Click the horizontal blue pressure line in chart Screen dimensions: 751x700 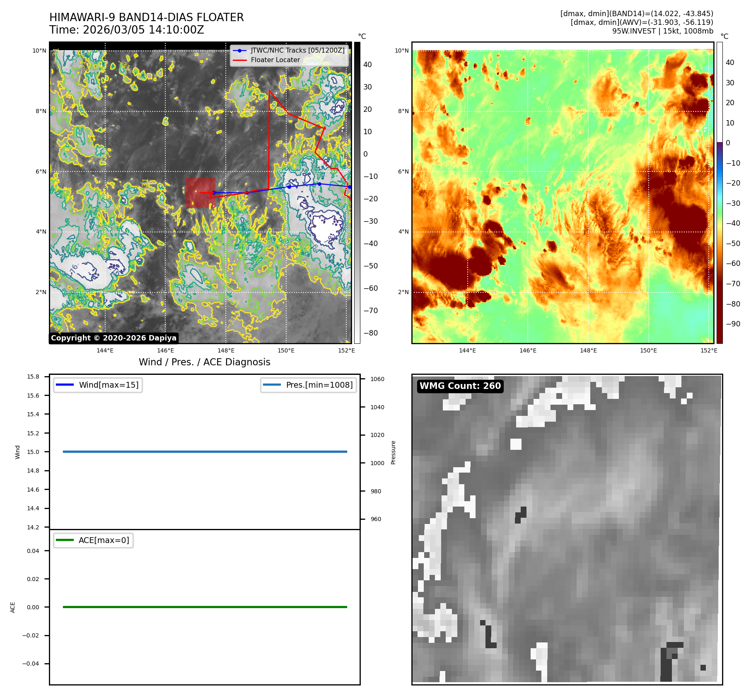click(205, 451)
